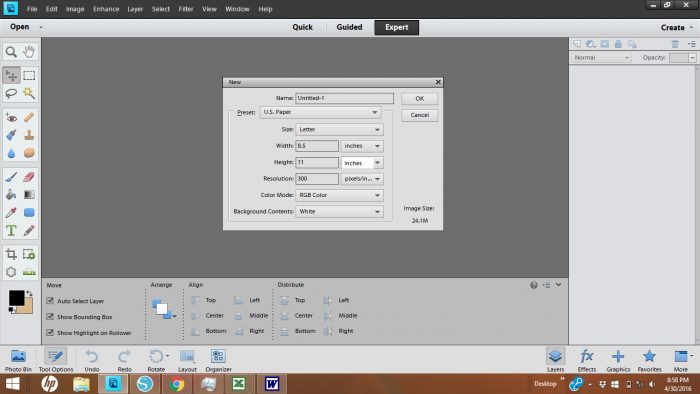This screenshot has height=394, width=700.
Task: Select the Sponge tool
Action: 29,153
